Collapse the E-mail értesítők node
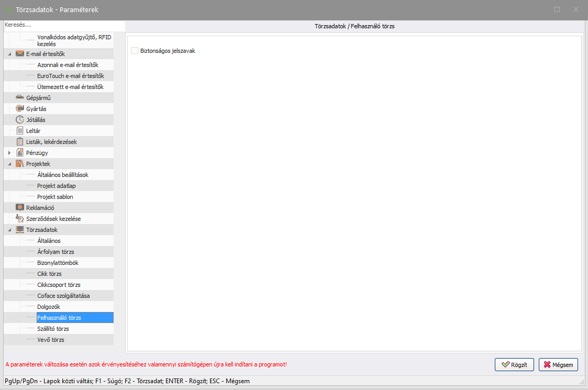588x390 pixels. 9,54
